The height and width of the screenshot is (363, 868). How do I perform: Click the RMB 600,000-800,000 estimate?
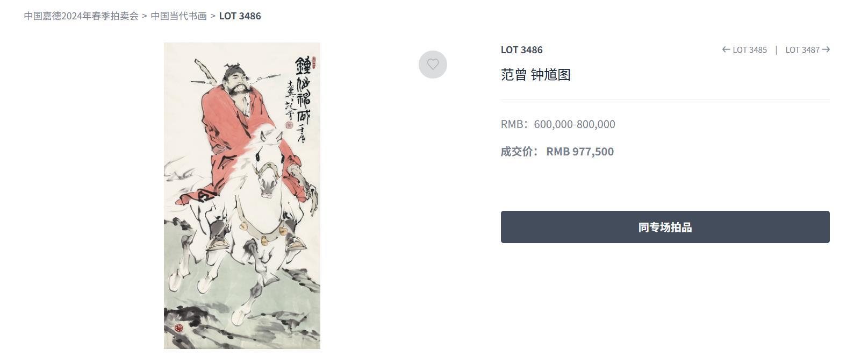pos(558,124)
